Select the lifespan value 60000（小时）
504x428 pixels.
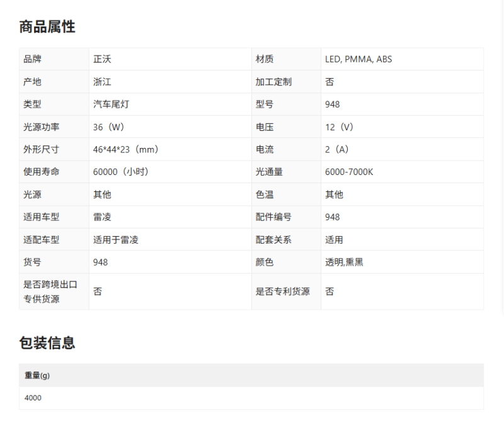120,172
